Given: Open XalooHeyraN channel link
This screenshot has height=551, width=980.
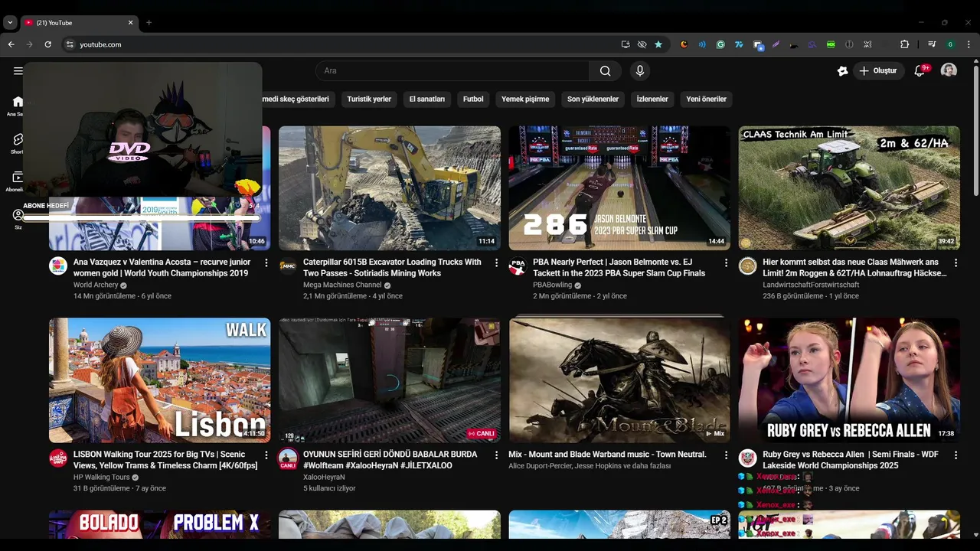Looking at the screenshot, I should point(324,477).
